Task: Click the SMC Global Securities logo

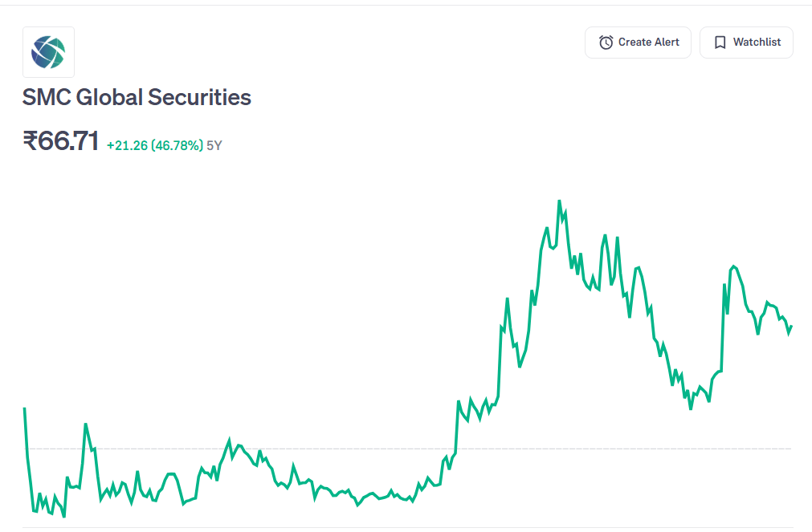Action: [48, 52]
